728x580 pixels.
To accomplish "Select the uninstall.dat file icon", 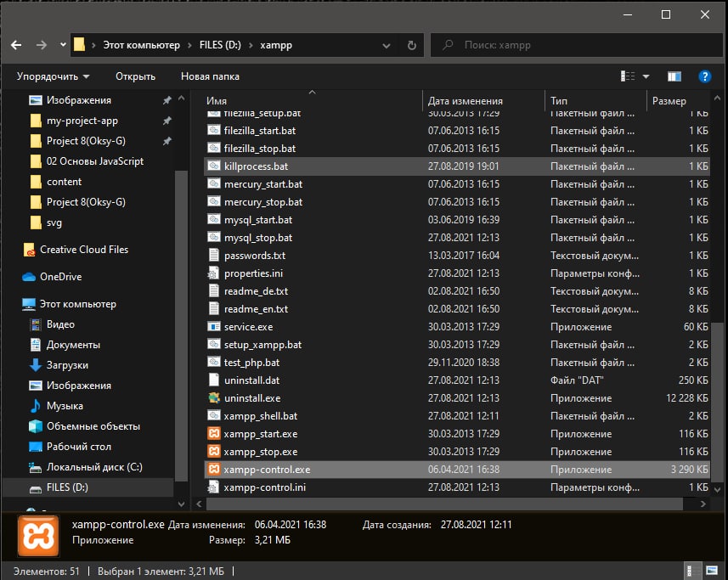I will coord(213,380).
